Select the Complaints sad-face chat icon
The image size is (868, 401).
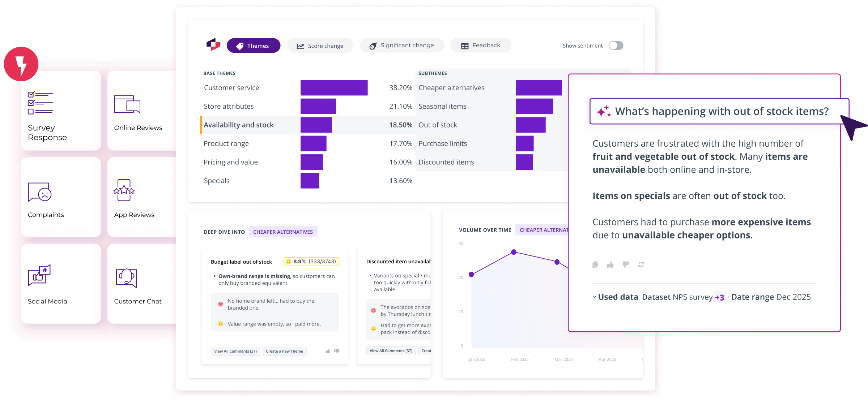pos(40,192)
